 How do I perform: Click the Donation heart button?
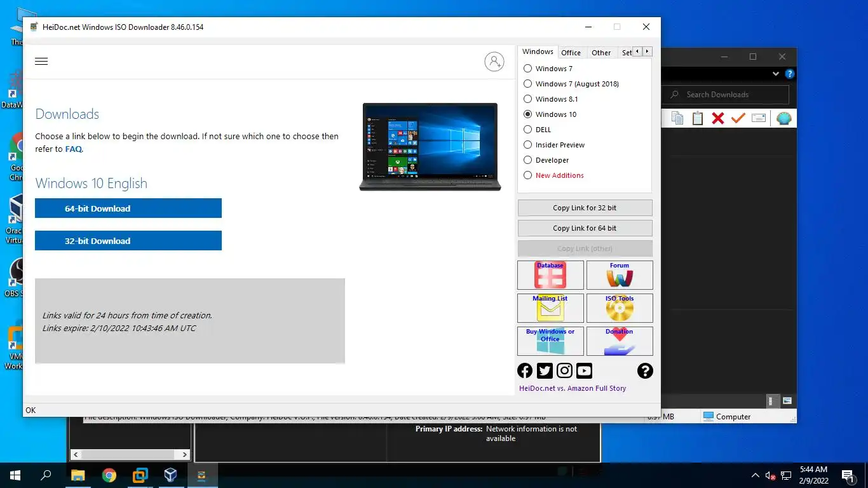point(620,341)
